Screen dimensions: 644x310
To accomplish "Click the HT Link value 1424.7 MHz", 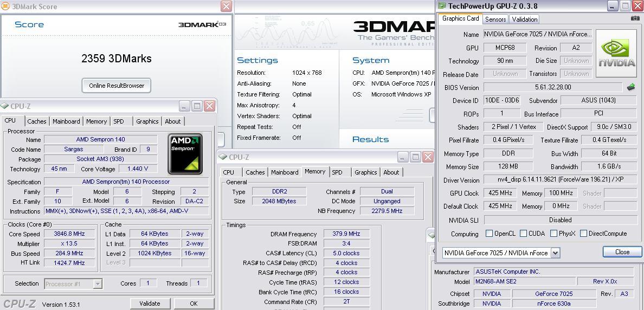I will (69, 263).
